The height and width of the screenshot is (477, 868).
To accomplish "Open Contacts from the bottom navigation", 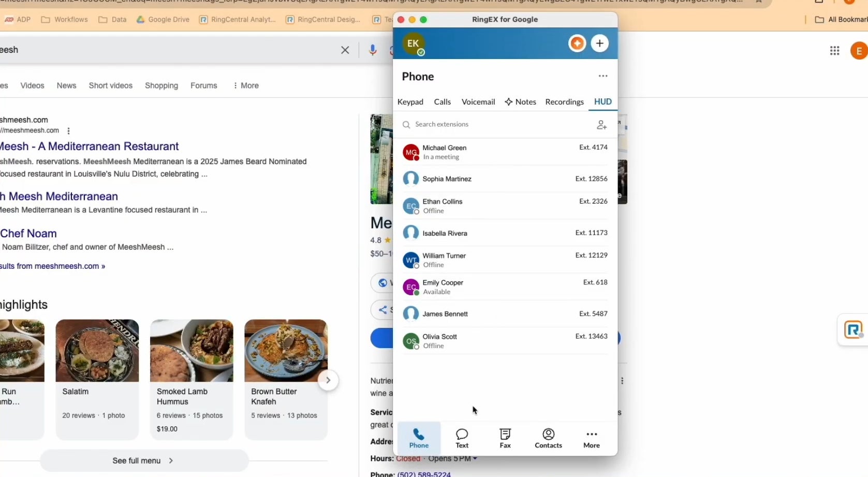I will pyautogui.click(x=548, y=438).
